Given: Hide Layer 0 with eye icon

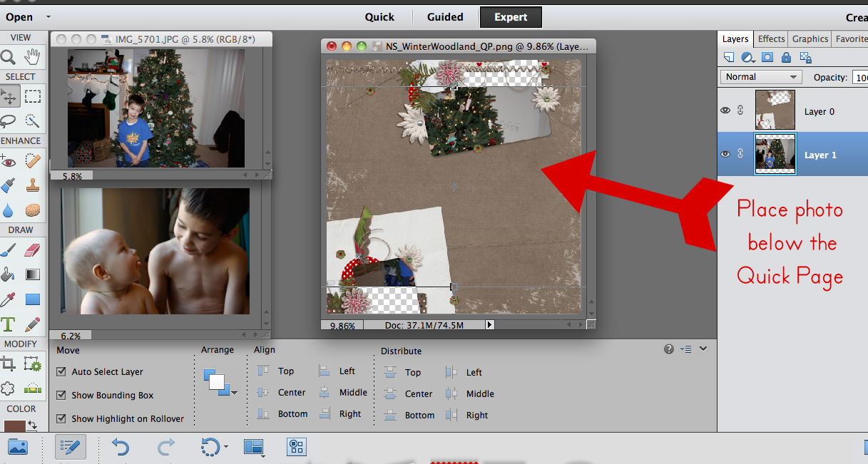Looking at the screenshot, I should [725, 110].
